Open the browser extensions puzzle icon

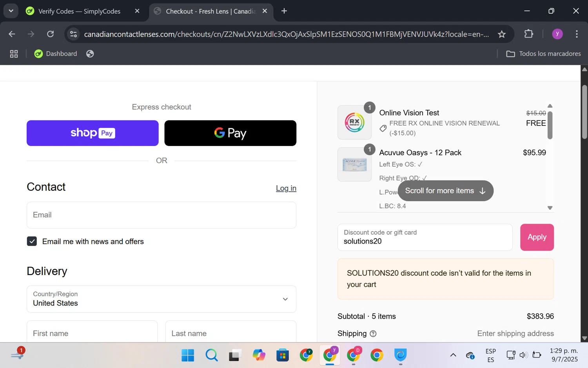click(x=528, y=34)
